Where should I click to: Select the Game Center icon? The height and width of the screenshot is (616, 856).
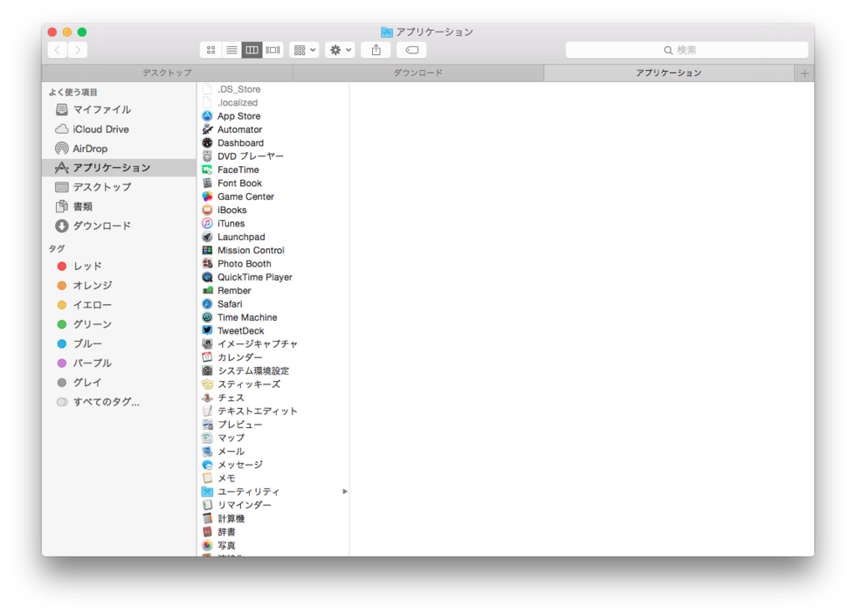[x=207, y=196]
